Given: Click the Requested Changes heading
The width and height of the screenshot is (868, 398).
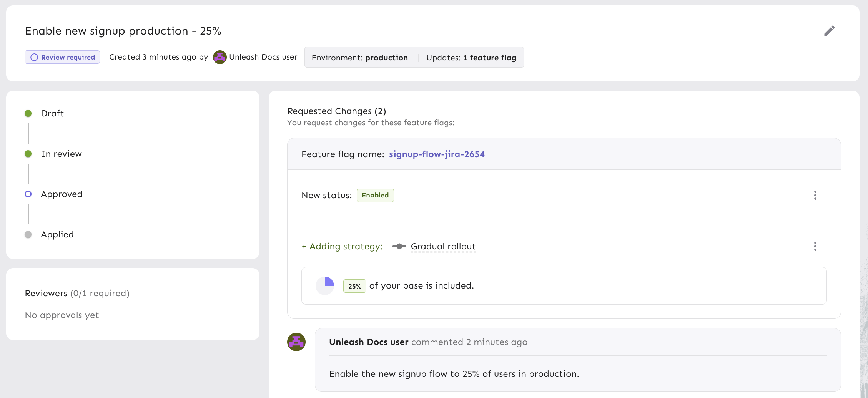Looking at the screenshot, I should [336, 111].
